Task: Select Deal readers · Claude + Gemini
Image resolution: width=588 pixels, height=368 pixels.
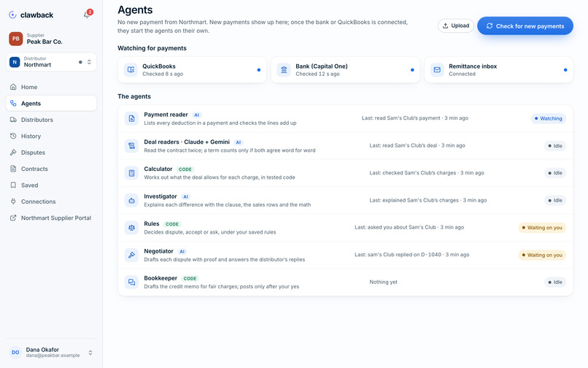Action: click(x=187, y=142)
